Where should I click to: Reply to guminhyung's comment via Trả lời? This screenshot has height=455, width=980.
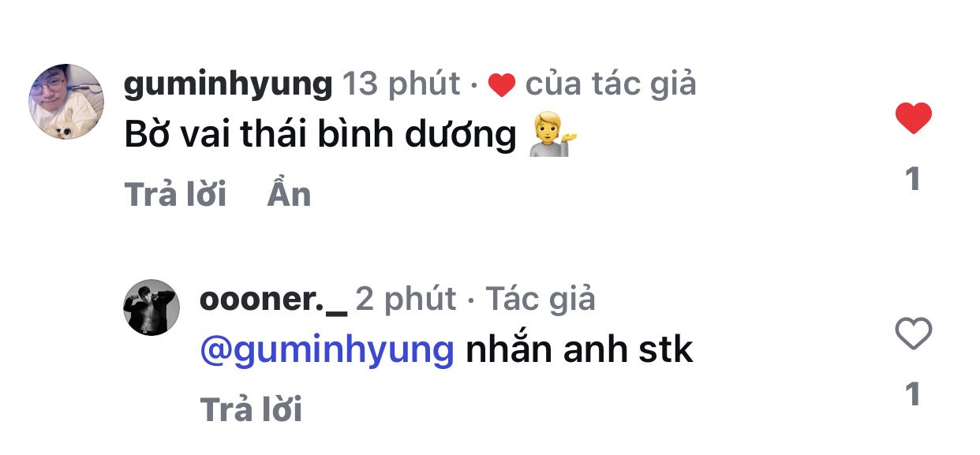click(x=175, y=195)
